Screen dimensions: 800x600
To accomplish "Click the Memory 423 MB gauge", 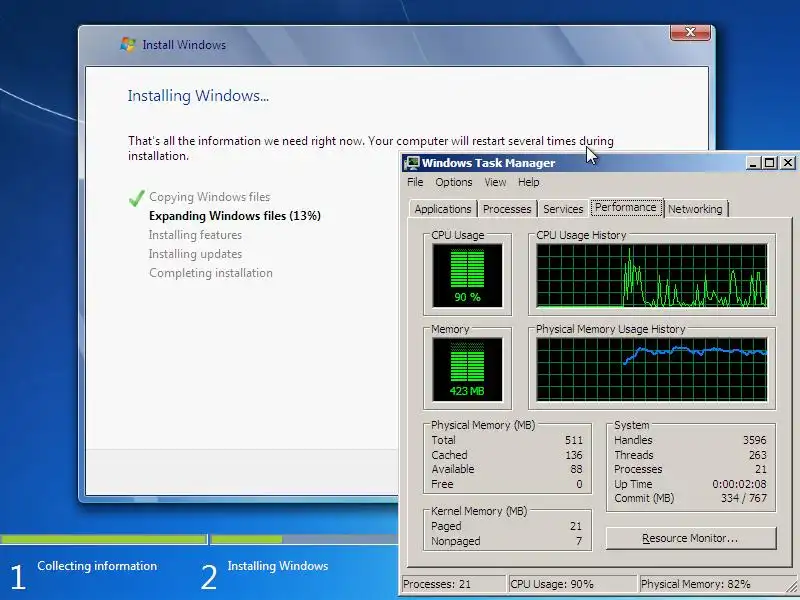I will pos(467,369).
